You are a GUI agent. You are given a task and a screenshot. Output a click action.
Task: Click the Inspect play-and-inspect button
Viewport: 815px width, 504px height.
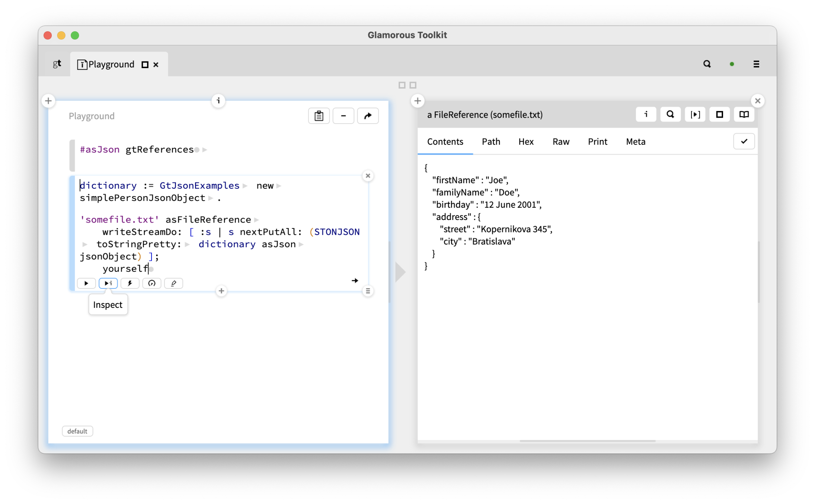coord(108,283)
